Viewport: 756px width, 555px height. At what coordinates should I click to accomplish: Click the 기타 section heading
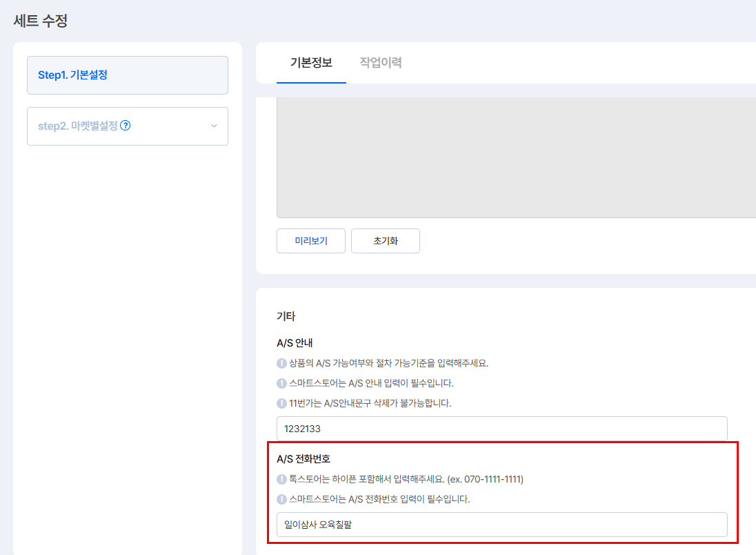coord(286,316)
